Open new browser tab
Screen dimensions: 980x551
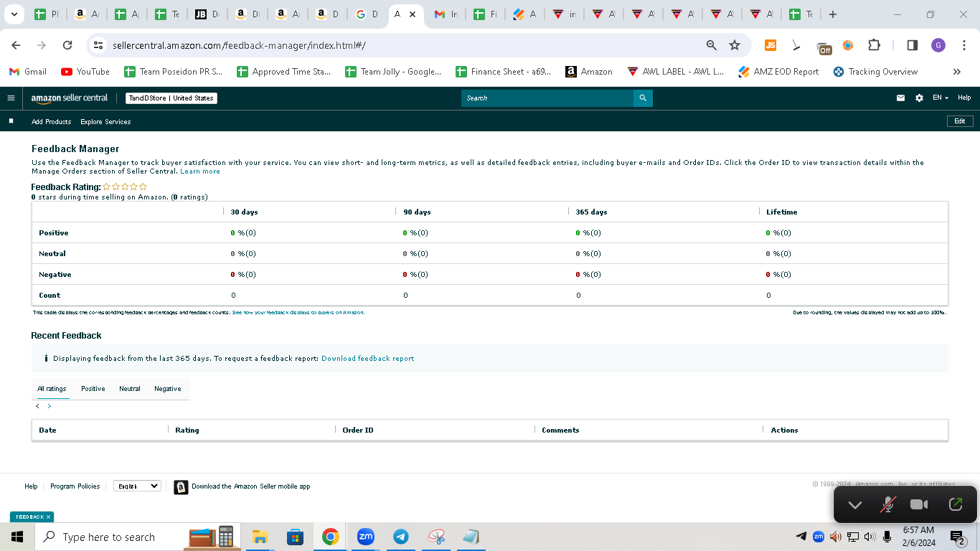tap(832, 14)
